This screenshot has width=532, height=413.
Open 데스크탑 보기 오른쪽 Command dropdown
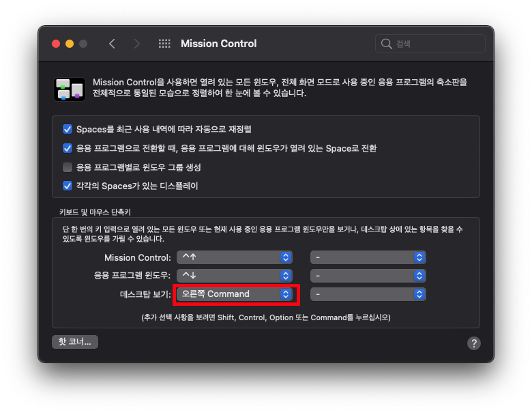click(x=235, y=294)
